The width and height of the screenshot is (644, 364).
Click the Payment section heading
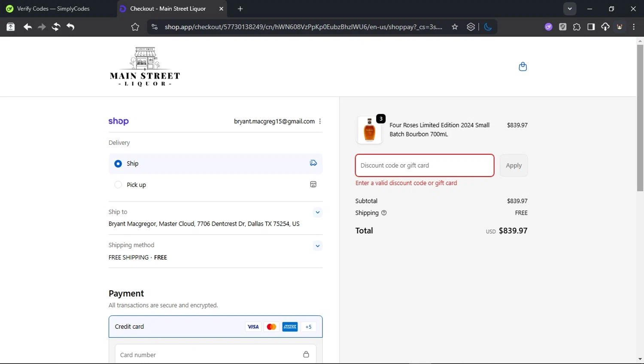point(126,293)
